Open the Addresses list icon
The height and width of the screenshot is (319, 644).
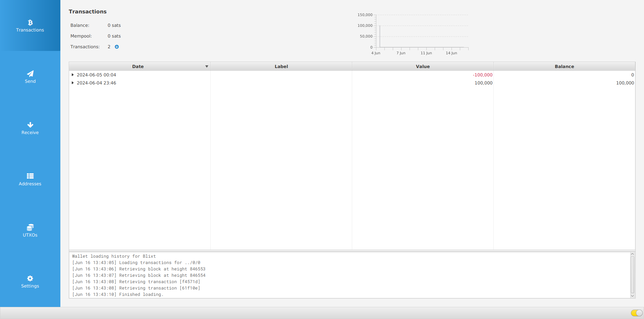pyautogui.click(x=30, y=176)
